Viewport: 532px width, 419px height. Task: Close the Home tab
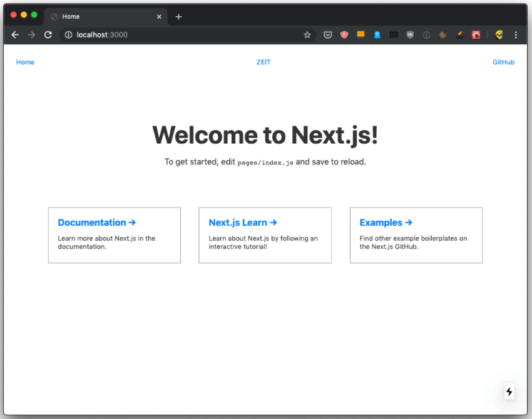[x=159, y=17]
